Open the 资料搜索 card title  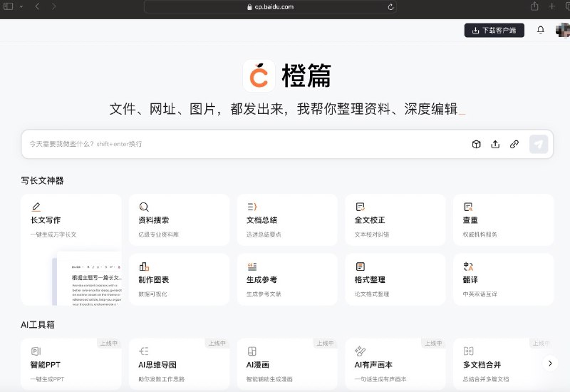[x=153, y=220]
